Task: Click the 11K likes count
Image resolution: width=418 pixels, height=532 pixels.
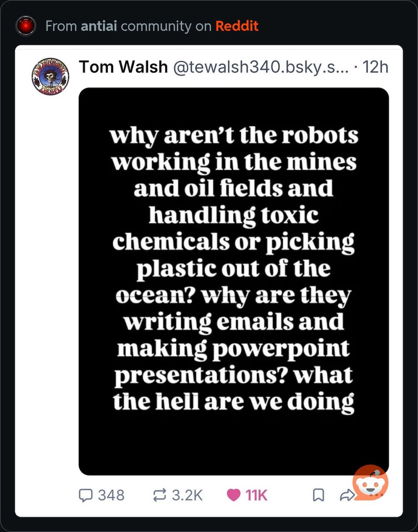Action: tap(256, 495)
